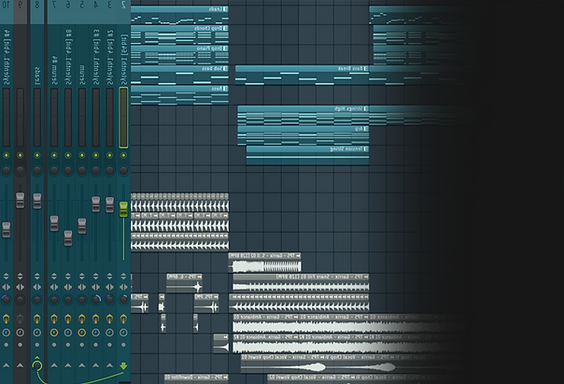The image size is (564, 384).
Task: Select the Downfilter 03 audio clip title
Action: coord(196,377)
